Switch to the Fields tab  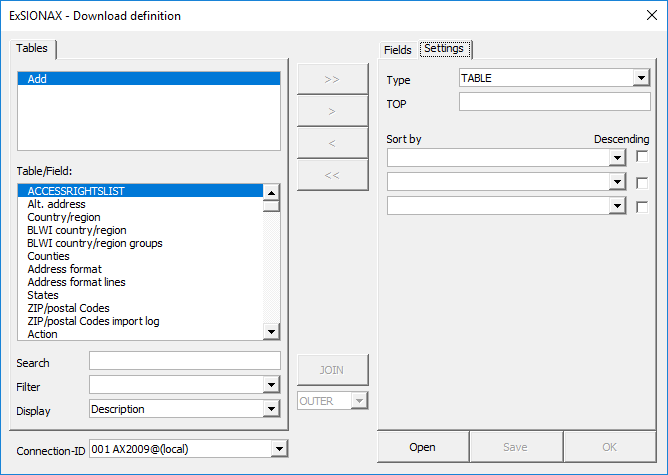(398, 50)
